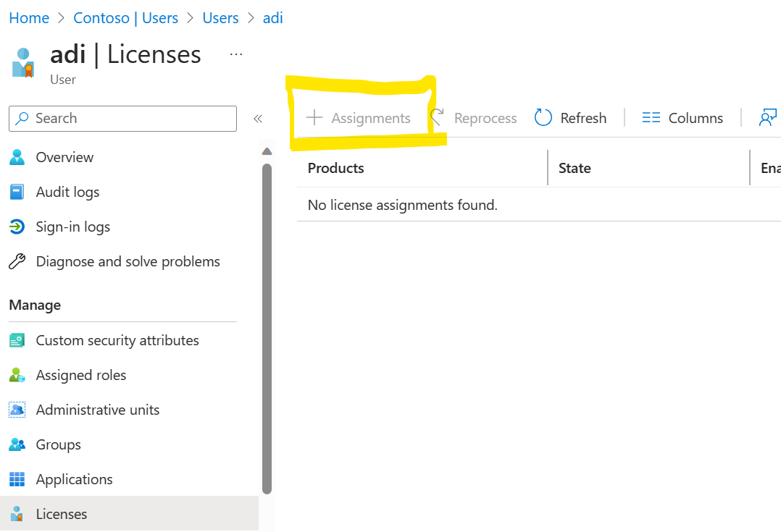The width and height of the screenshot is (781, 532).
Task: Click the Diagnose and solve problems wrench icon
Action: [17, 261]
